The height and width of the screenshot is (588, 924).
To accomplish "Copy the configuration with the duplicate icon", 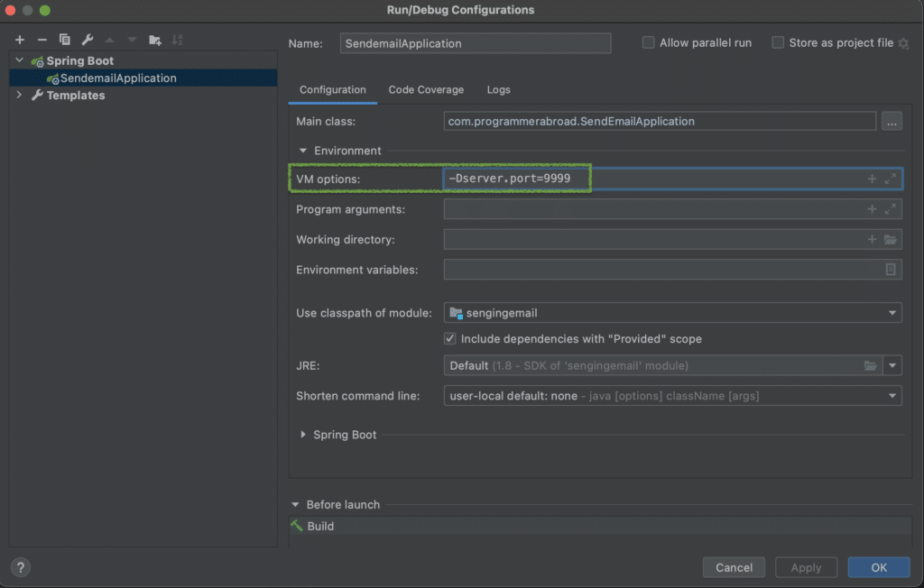I will click(64, 40).
